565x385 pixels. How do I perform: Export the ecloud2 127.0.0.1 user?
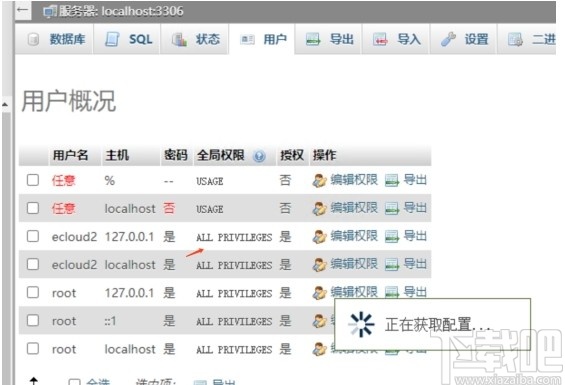tap(415, 236)
